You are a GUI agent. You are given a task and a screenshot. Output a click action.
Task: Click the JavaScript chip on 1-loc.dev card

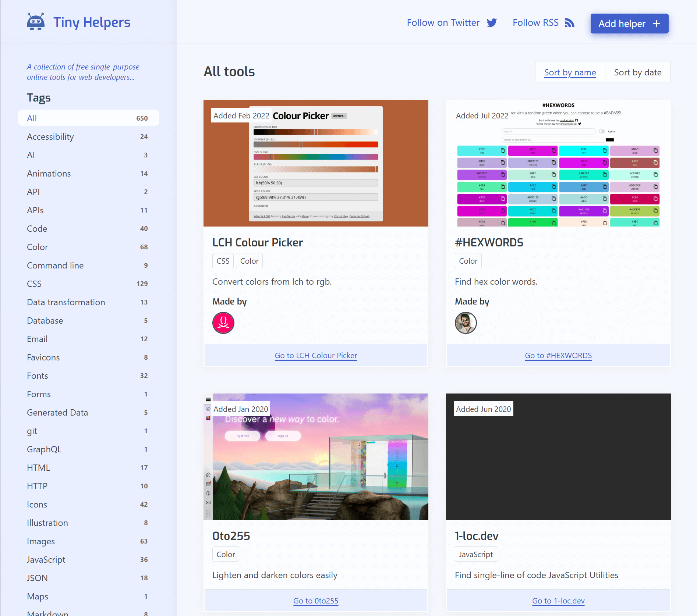click(476, 554)
